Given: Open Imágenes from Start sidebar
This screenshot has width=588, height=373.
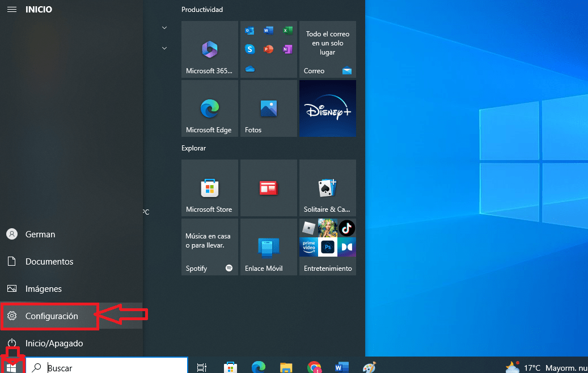Looking at the screenshot, I should [x=71, y=288].
